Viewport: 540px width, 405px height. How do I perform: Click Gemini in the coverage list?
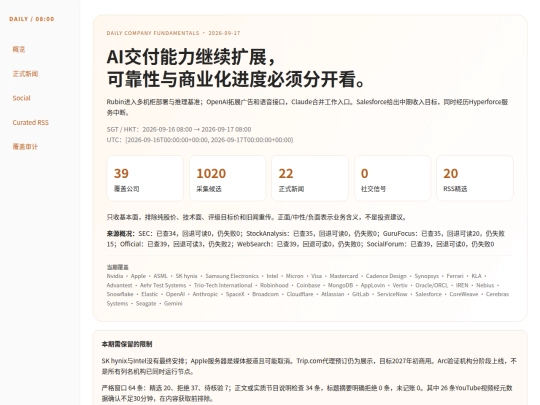[x=173, y=303]
